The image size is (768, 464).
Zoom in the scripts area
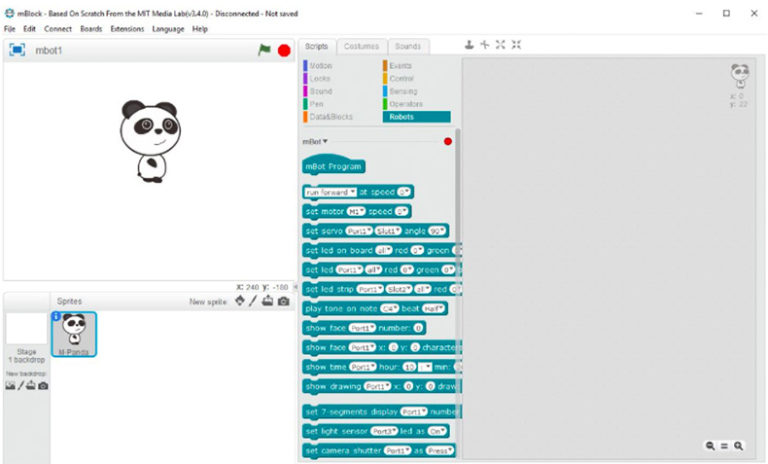[739, 446]
